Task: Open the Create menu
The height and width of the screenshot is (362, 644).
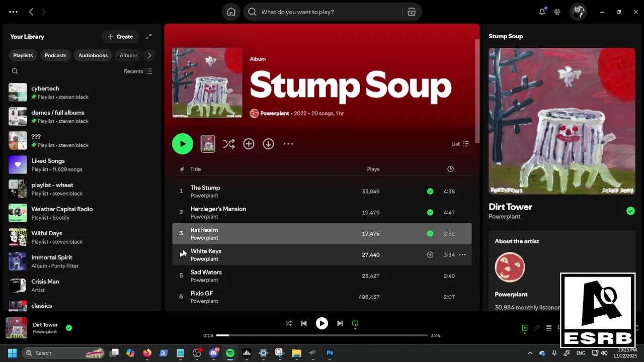Action: (120, 37)
